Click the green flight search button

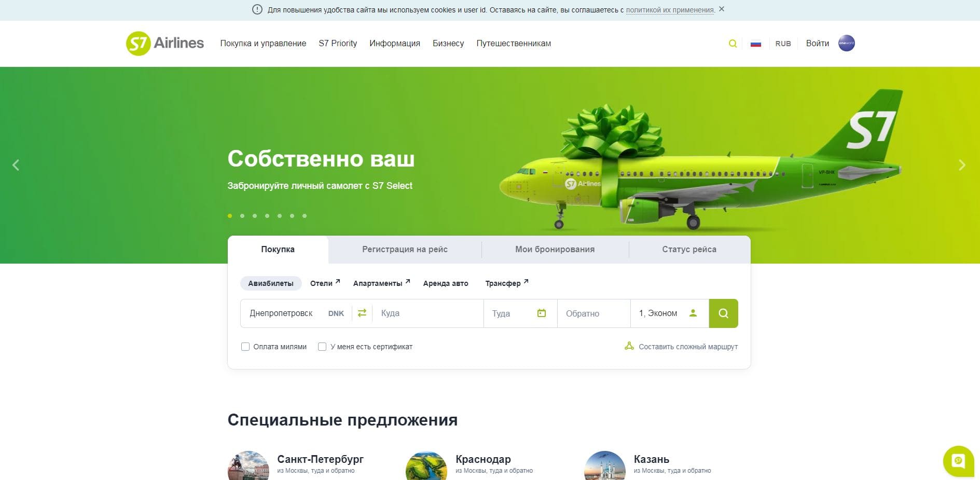pyautogui.click(x=723, y=313)
